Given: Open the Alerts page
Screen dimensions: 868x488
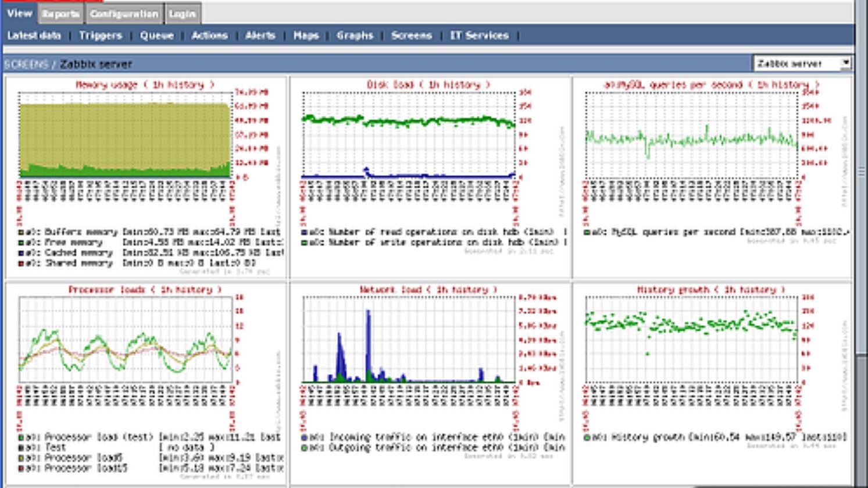Looking at the screenshot, I should coord(260,35).
